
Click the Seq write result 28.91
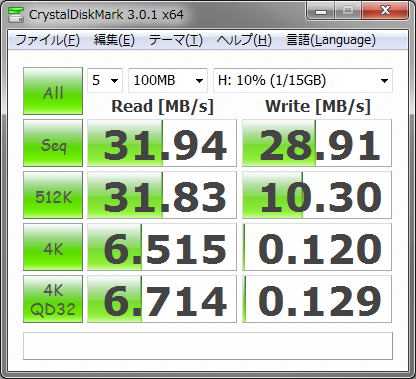click(x=317, y=143)
